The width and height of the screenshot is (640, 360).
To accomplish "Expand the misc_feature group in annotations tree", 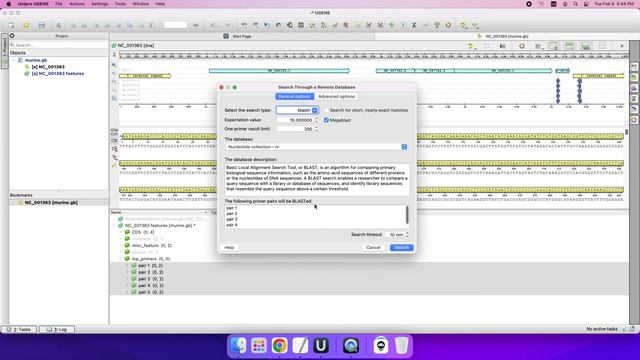I will [x=121, y=245].
